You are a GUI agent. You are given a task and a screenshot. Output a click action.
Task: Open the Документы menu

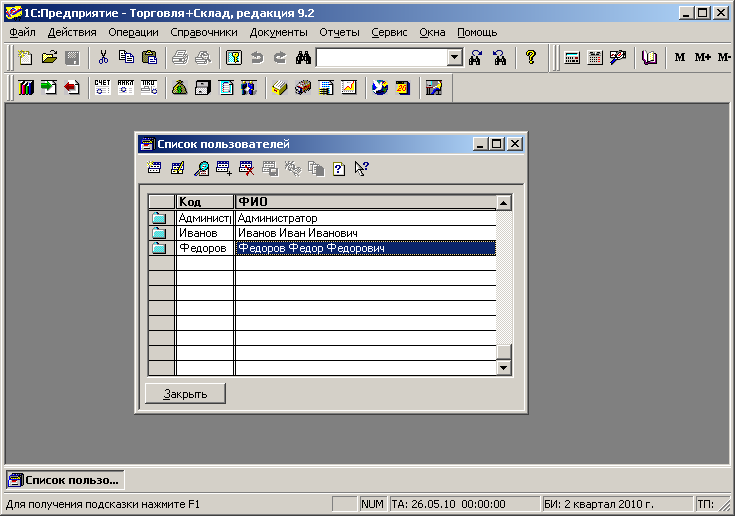tap(278, 32)
